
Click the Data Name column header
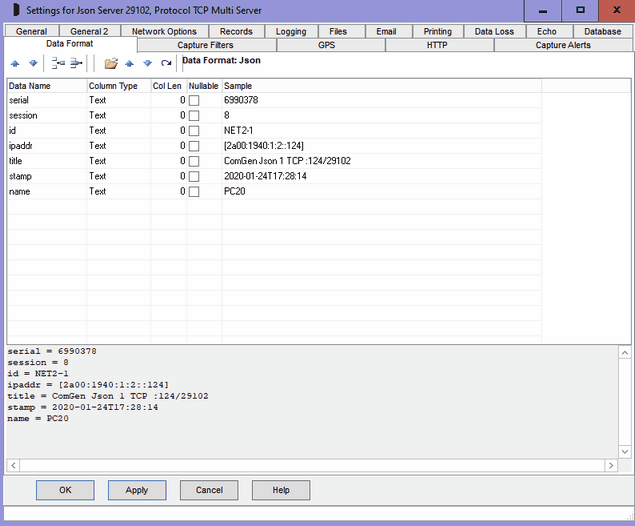[x=47, y=86]
